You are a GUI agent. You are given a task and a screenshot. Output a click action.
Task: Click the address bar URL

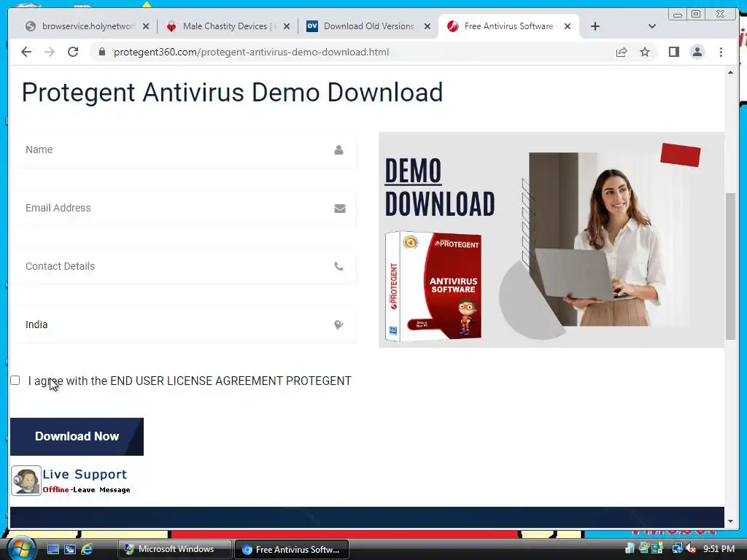pyautogui.click(x=251, y=52)
